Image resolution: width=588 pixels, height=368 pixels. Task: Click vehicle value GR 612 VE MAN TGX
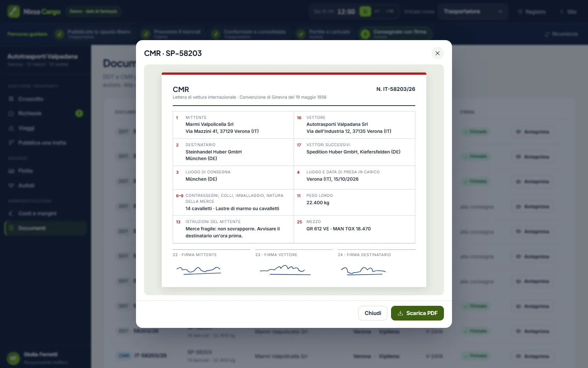338,229
